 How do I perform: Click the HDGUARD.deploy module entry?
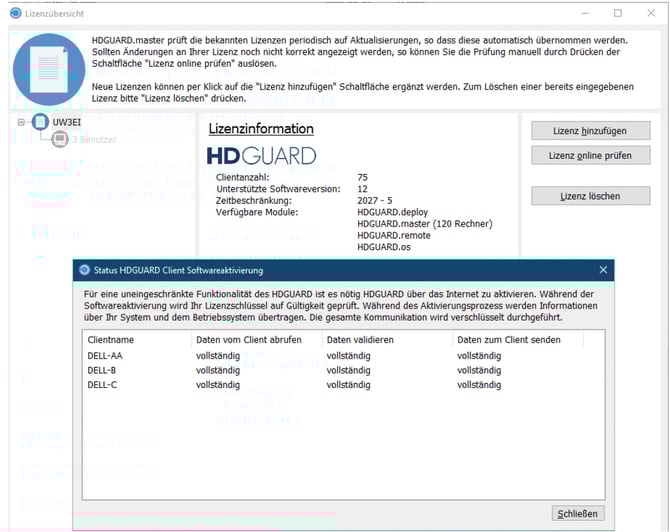pos(392,212)
